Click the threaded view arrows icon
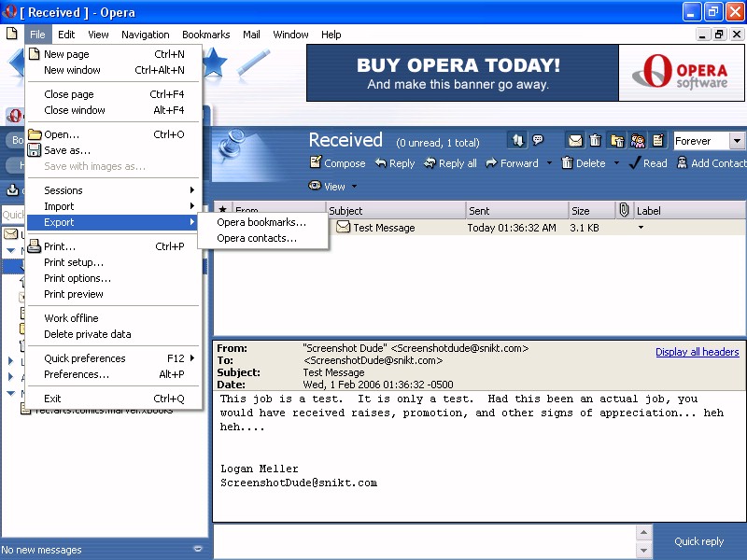Image resolution: width=747 pixels, height=560 pixels. coord(517,141)
